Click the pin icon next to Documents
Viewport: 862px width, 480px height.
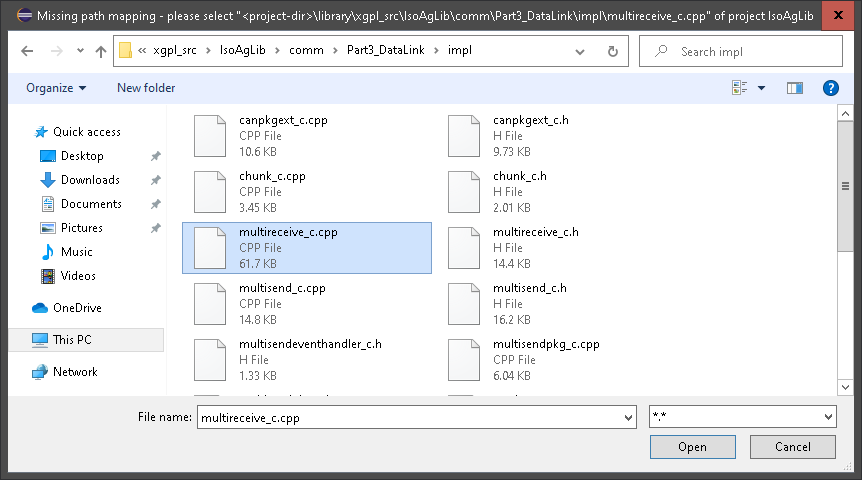click(156, 204)
